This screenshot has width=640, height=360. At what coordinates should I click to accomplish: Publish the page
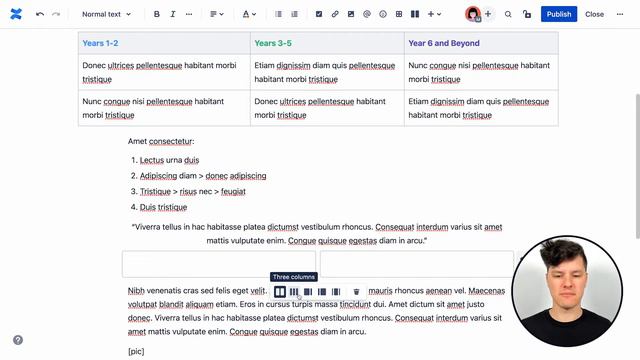pos(559,14)
